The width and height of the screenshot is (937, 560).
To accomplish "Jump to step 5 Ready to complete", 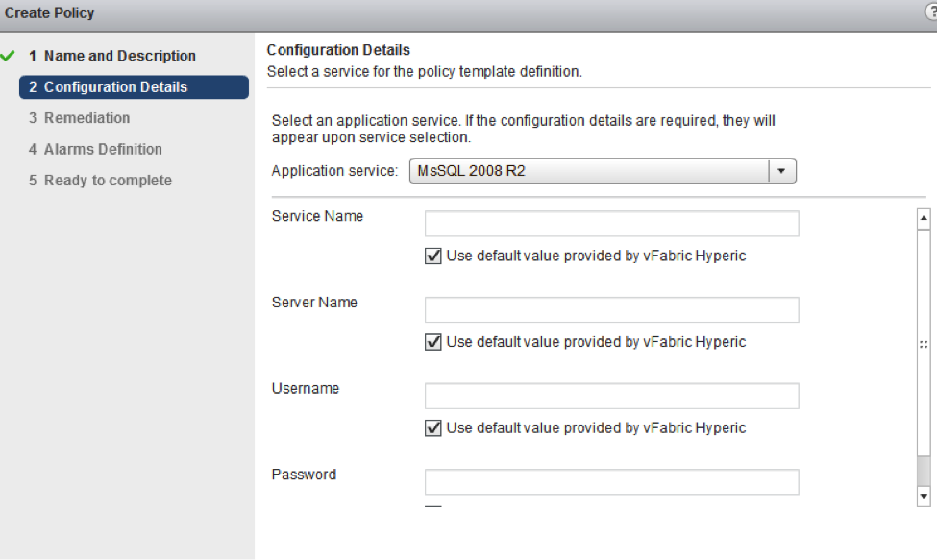I will coord(100,181).
